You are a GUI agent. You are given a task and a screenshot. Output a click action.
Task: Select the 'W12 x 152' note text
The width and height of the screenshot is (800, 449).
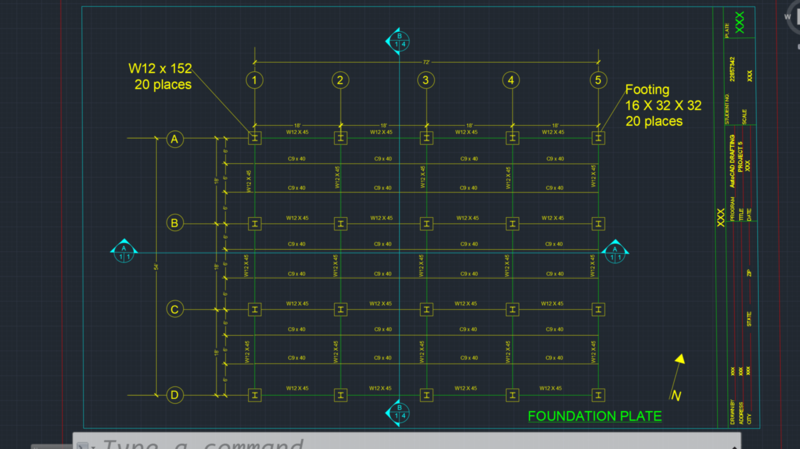[x=160, y=68]
